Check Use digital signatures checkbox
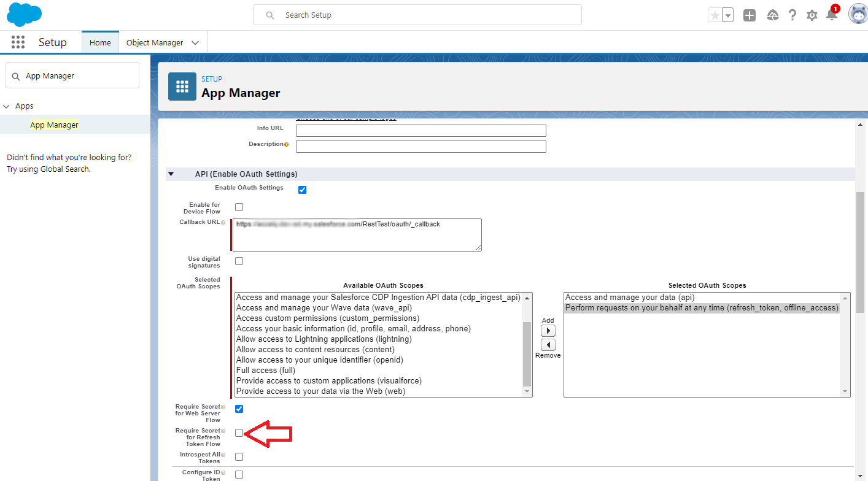 pos(239,261)
